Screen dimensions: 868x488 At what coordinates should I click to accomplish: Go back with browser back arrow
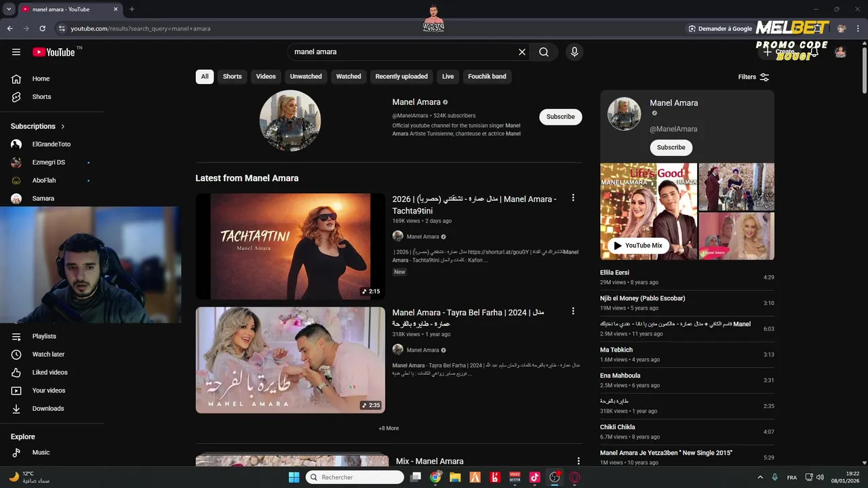click(x=10, y=28)
